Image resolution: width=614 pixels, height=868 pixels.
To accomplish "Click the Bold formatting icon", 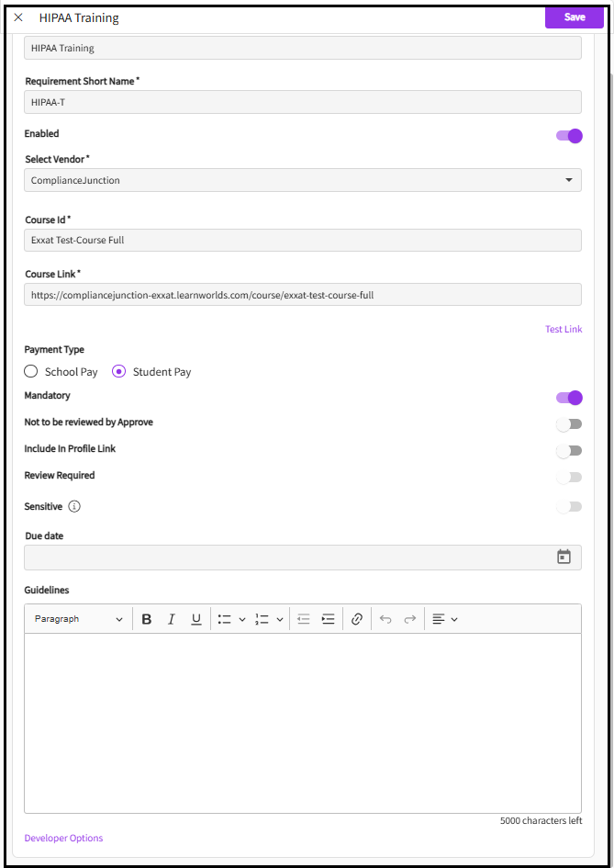I will click(x=147, y=619).
